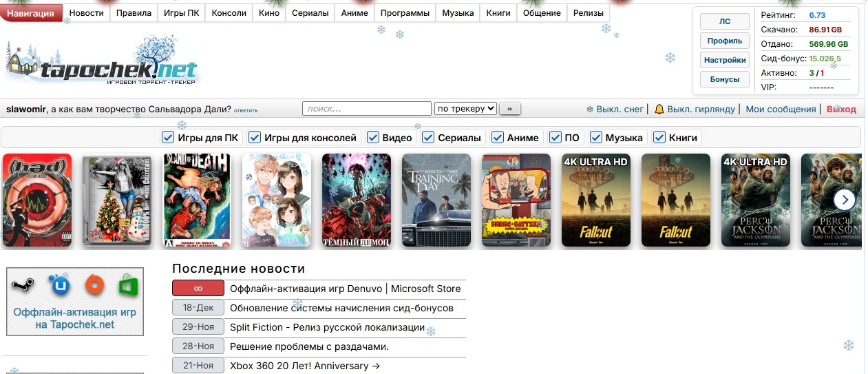
Task: Open the Сериалы navigation item
Action: point(310,13)
